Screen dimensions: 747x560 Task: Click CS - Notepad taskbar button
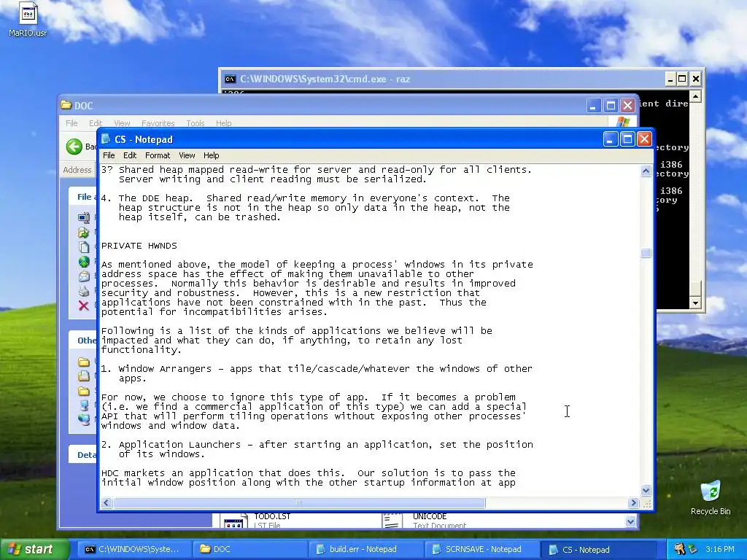600,549
